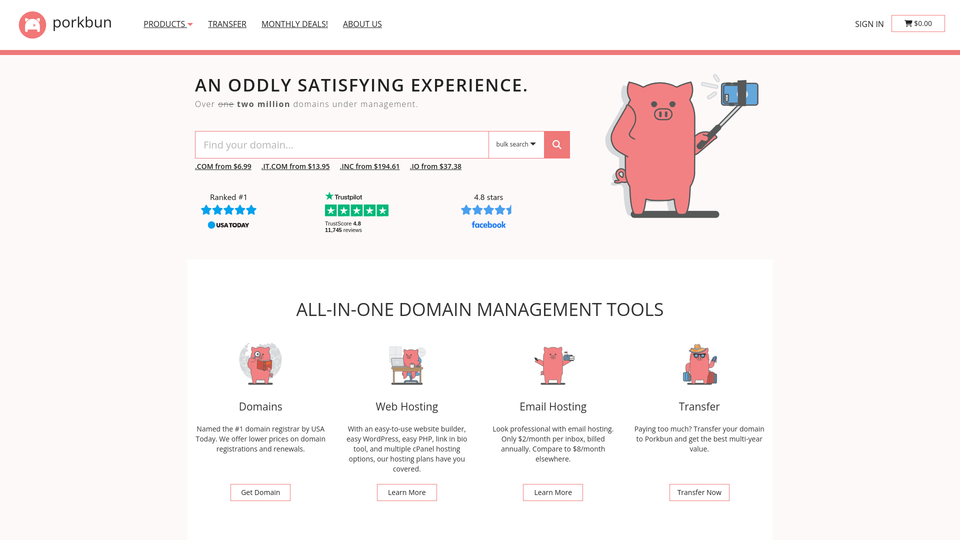
Task: Click the blue stars under 4.8 stars
Action: [x=487, y=210]
